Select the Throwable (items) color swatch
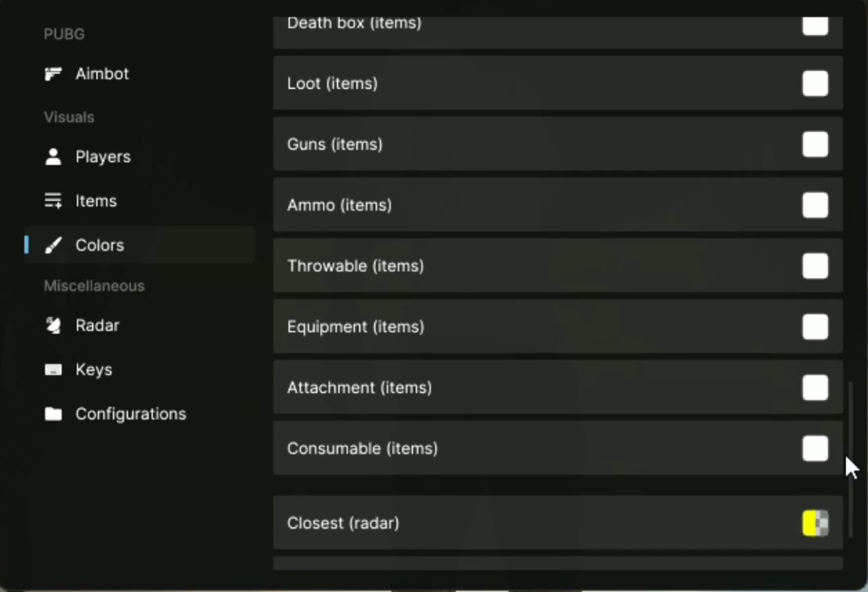The width and height of the screenshot is (868, 592). pos(815,266)
